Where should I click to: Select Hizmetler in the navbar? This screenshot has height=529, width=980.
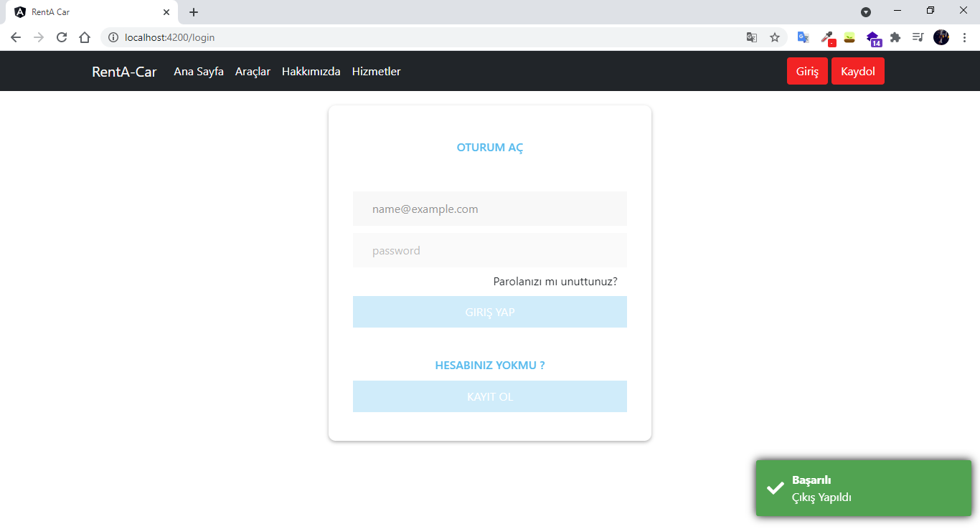[376, 72]
